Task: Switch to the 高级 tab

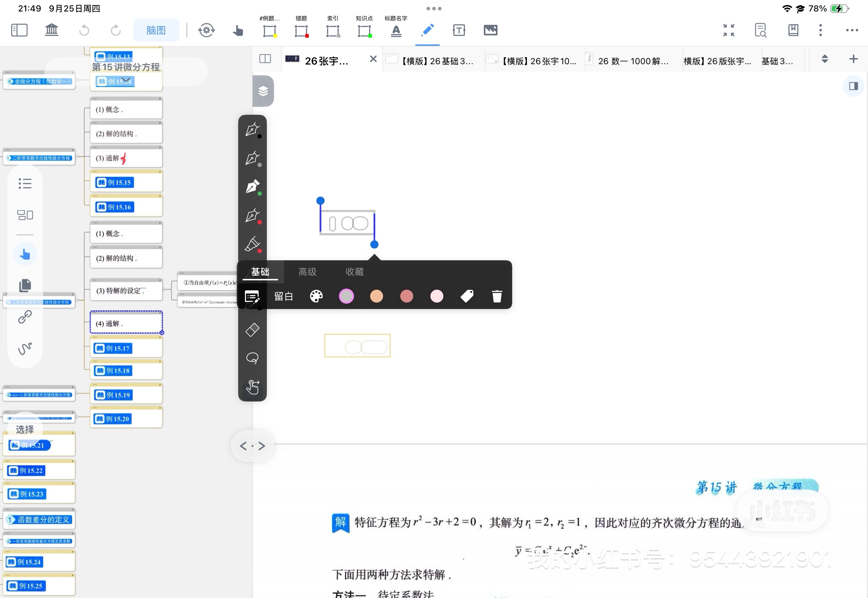Action: (307, 272)
